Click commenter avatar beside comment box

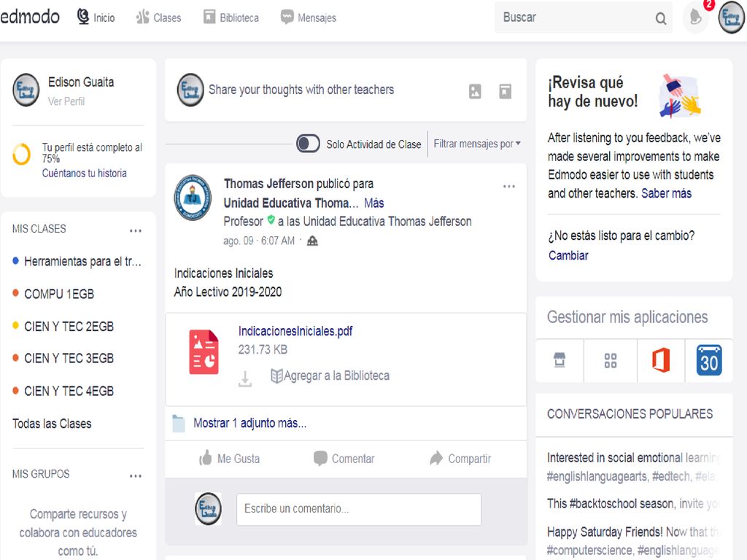[x=208, y=509]
